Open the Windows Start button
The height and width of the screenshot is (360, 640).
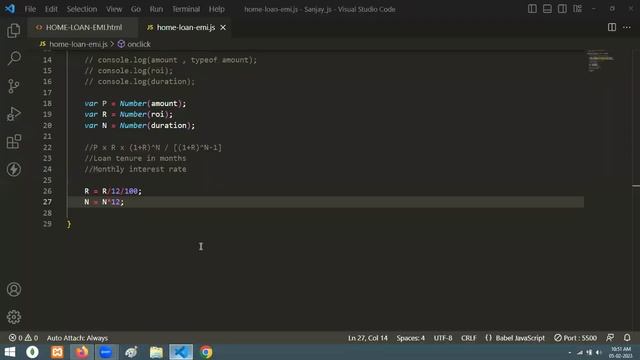(10, 352)
